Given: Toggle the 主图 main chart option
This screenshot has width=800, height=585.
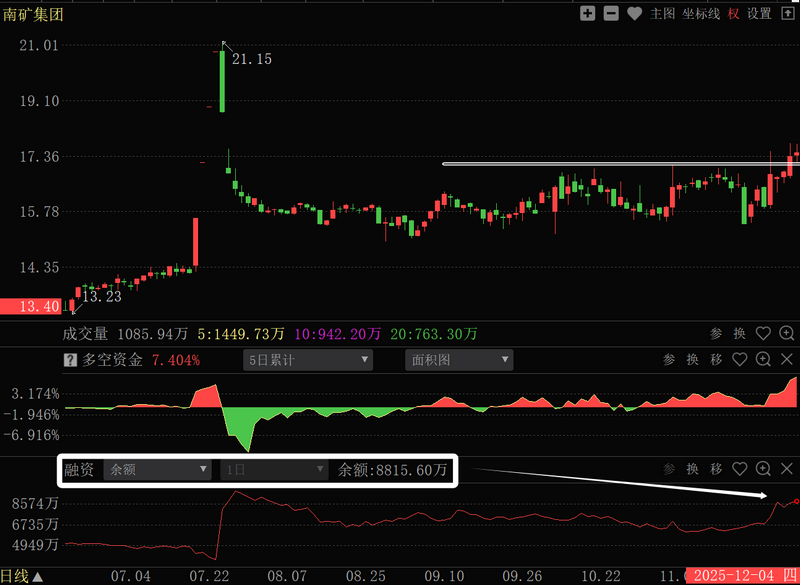Looking at the screenshot, I should coord(663,14).
